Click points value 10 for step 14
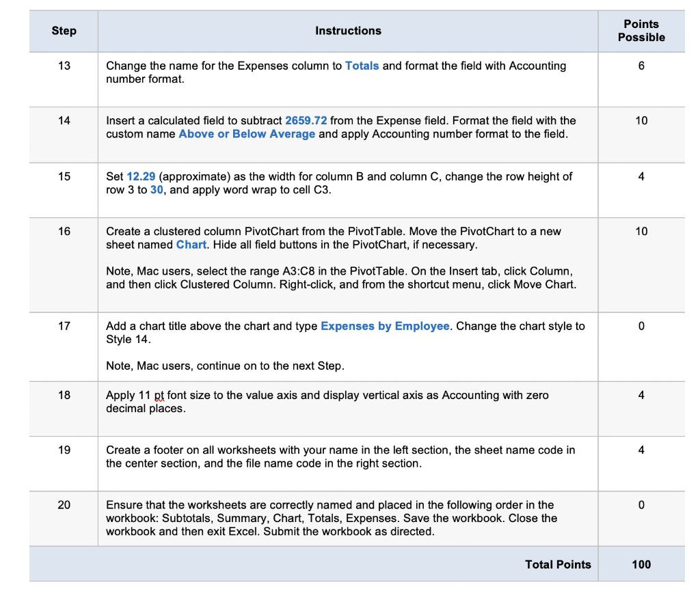The width and height of the screenshot is (700, 602). point(641,120)
